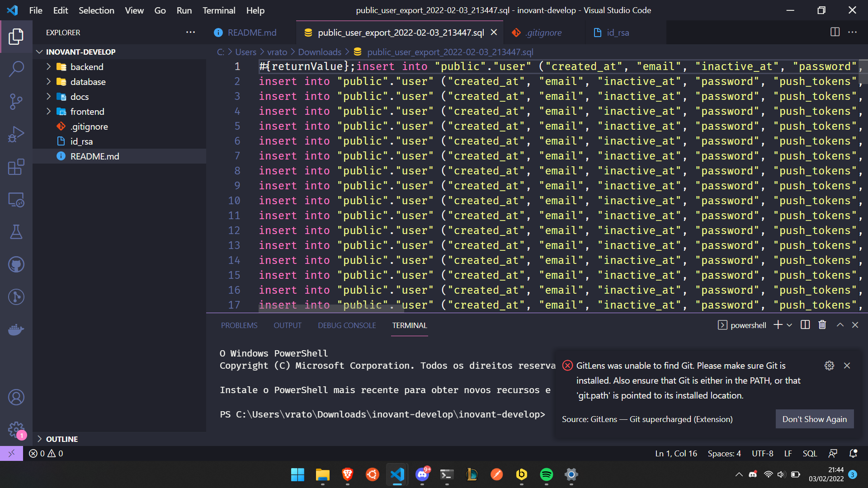
Task: Show errors and warnings count in status bar
Action: 46,453
